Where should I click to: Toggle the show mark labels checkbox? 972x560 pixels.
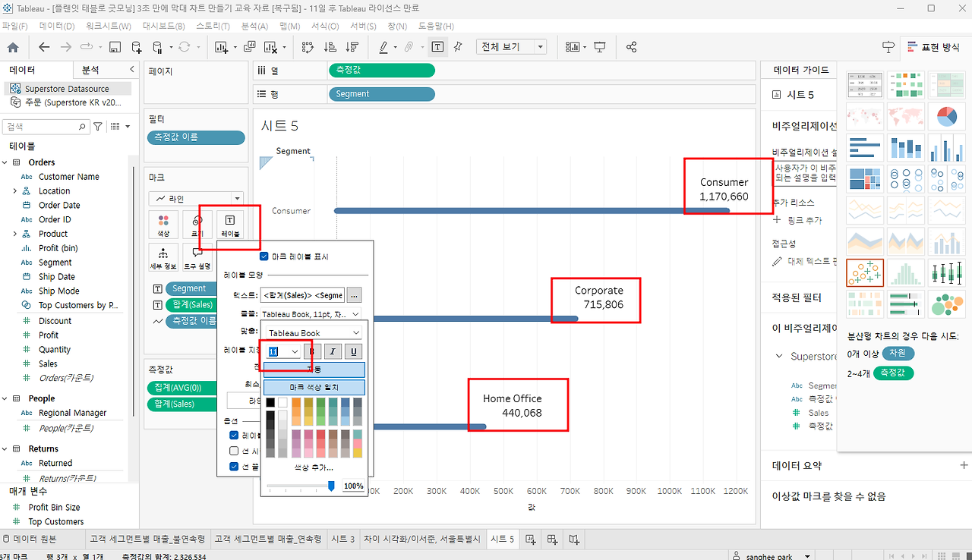[x=264, y=256]
